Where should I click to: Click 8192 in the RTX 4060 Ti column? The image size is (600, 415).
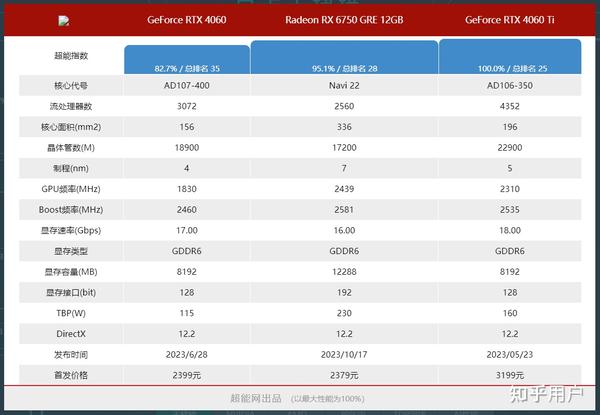(510, 272)
